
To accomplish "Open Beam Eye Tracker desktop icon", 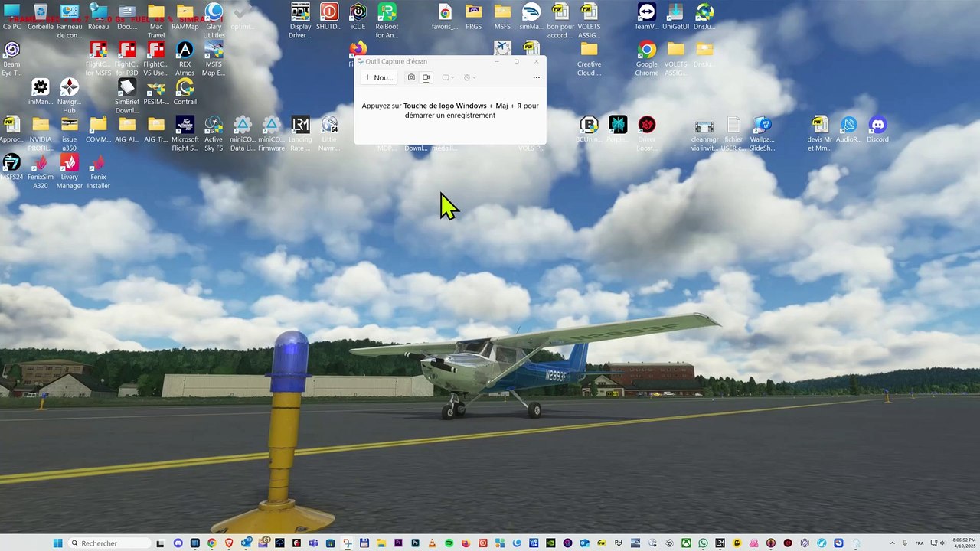I will tap(11, 59).
